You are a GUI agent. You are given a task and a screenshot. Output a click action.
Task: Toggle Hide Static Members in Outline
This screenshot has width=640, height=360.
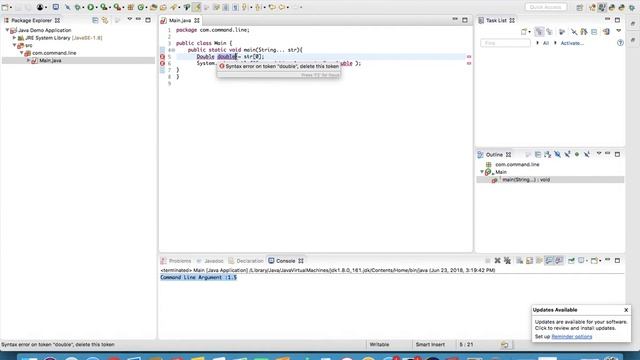coord(567,154)
